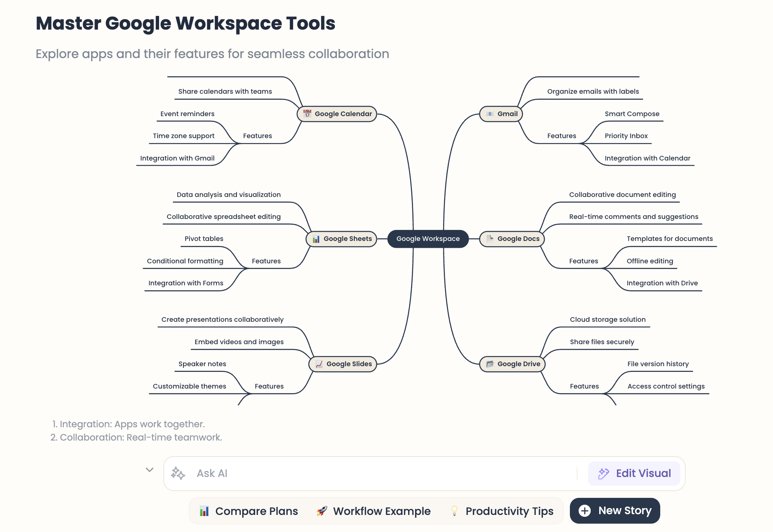Click 'Time zone support' leaf
773x532 pixels.
click(x=184, y=136)
